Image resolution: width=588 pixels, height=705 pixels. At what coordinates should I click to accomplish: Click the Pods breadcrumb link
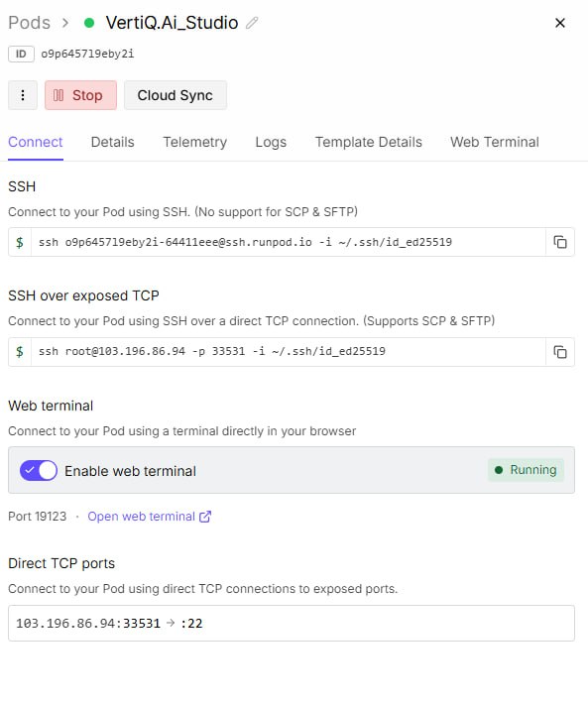click(29, 23)
